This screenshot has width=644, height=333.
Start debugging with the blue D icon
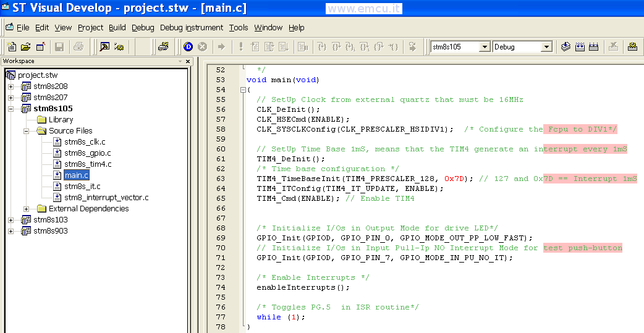pos(188,47)
